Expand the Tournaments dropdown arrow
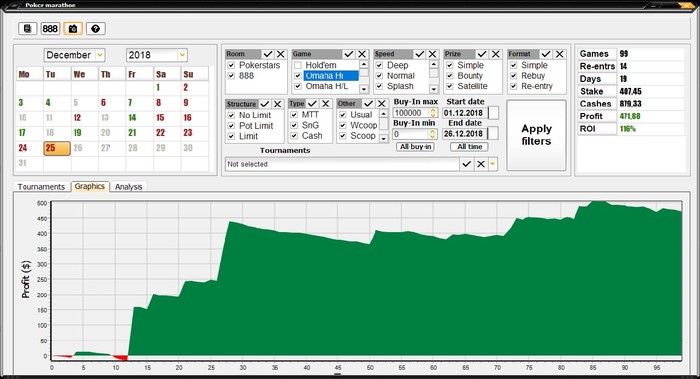 click(x=492, y=164)
